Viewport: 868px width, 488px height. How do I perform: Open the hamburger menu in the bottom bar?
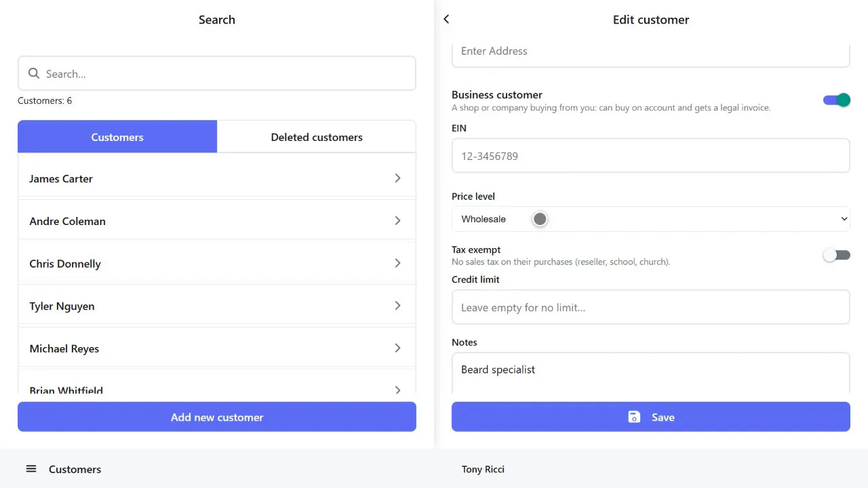[x=31, y=469]
